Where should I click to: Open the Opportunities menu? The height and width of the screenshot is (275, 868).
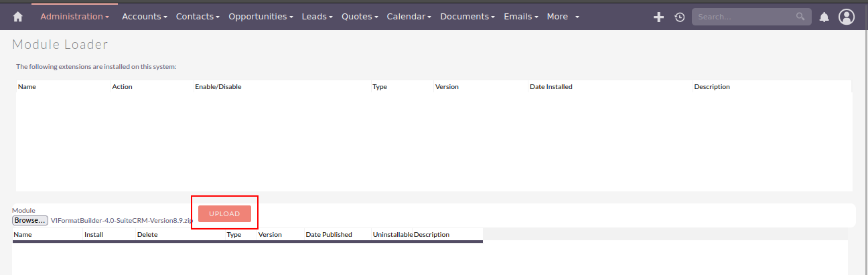261,17
